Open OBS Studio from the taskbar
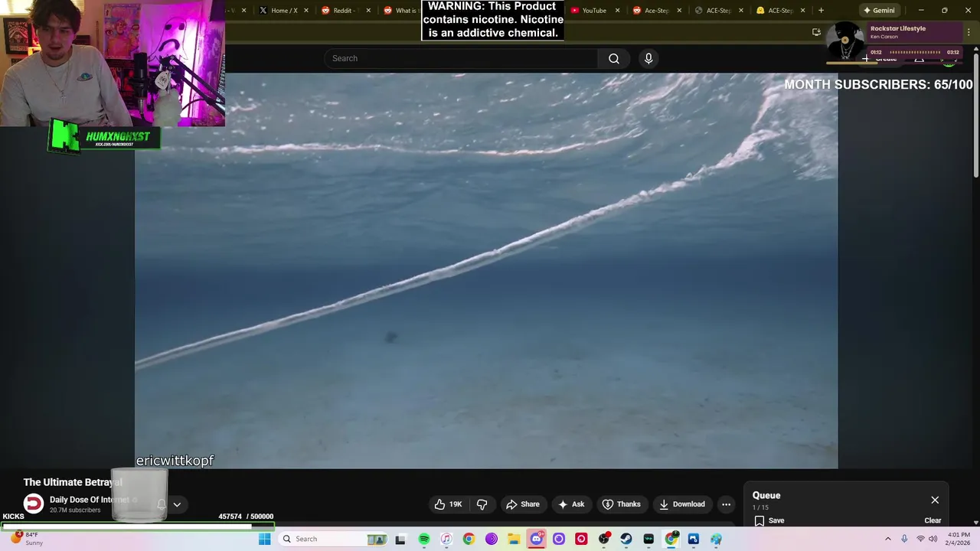The width and height of the screenshot is (980, 551). pyautogui.click(x=604, y=539)
